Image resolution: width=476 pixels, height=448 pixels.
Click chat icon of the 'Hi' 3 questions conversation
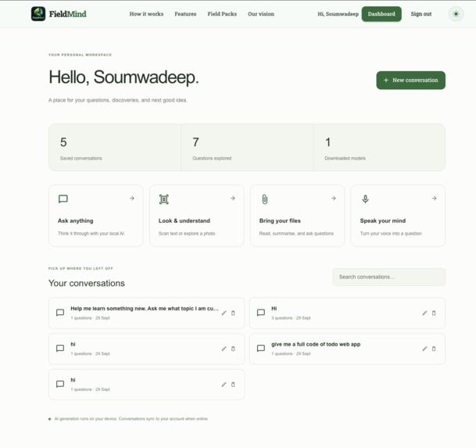coord(261,313)
